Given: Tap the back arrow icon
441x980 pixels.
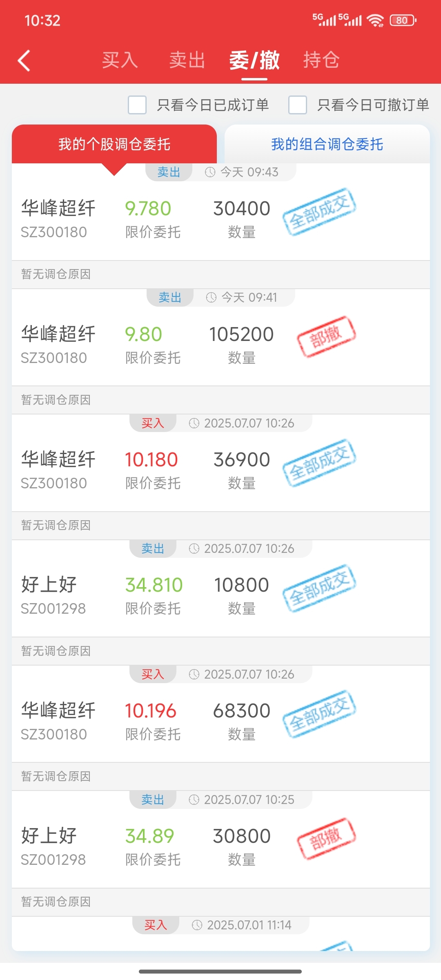Looking at the screenshot, I should [x=24, y=60].
